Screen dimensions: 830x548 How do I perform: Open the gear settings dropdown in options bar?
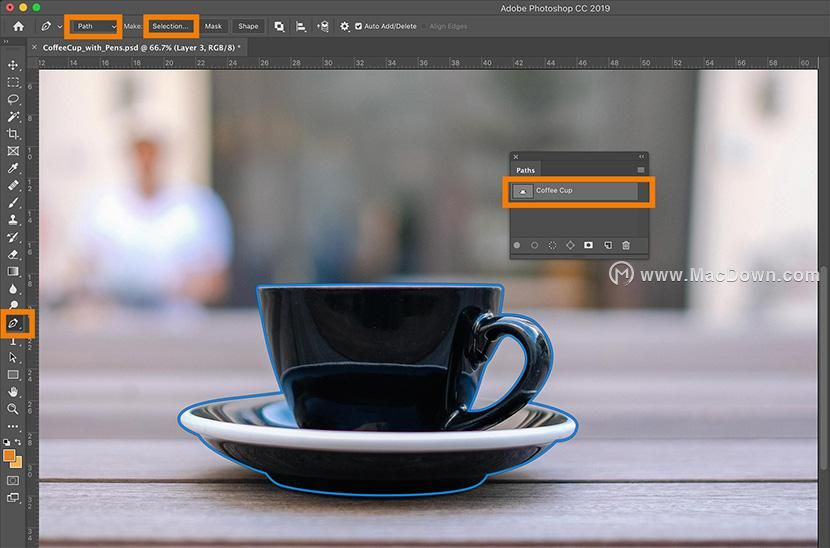[345, 26]
